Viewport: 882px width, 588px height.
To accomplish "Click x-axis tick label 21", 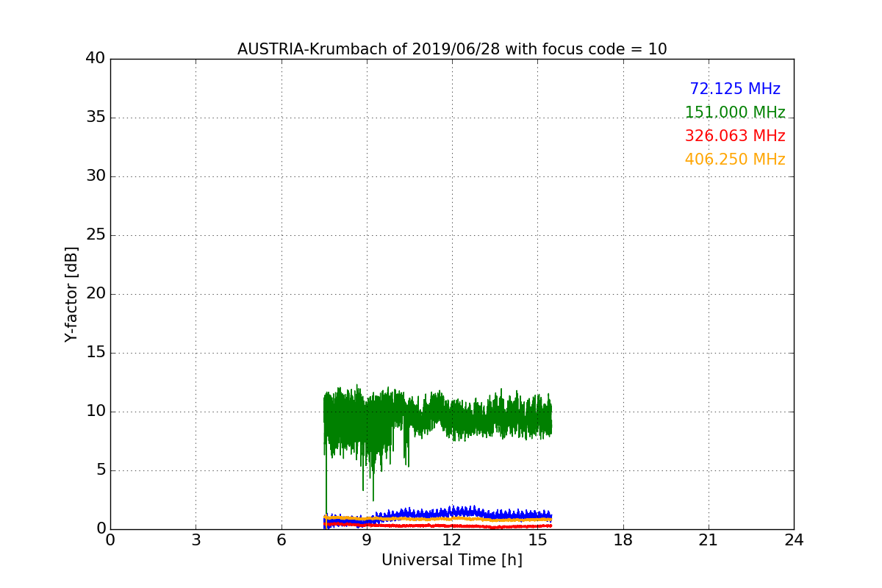I will [709, 540].
